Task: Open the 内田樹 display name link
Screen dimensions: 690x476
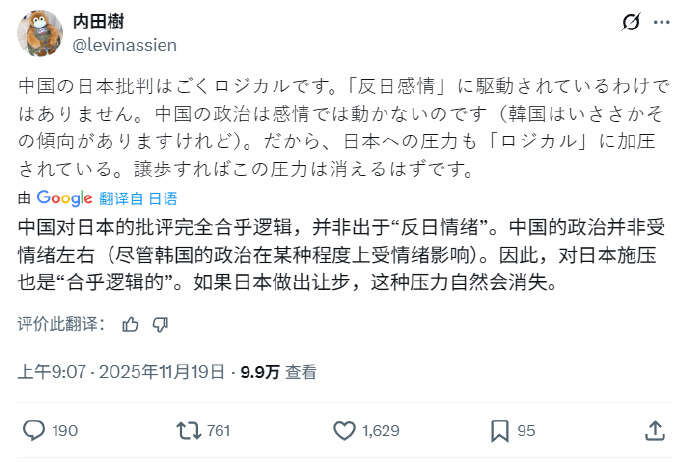Action: 99,22
